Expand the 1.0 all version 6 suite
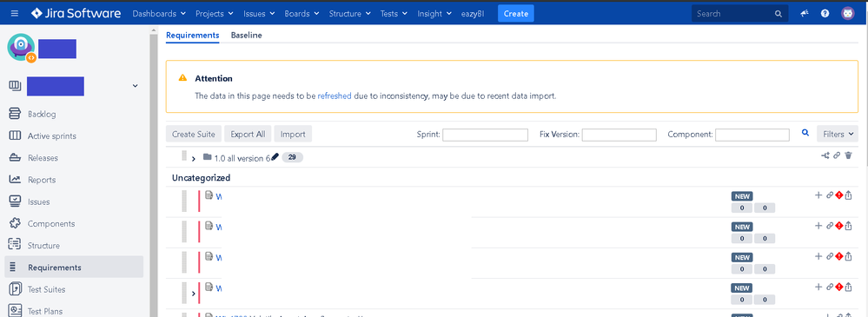The image size is (868, 317). [x=193, y=159]
